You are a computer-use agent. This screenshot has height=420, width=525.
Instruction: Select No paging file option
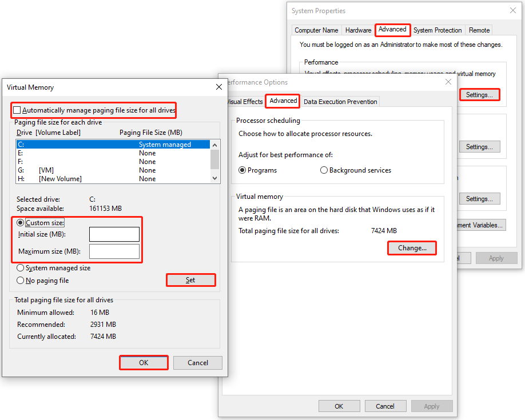[x=19, y=280]
